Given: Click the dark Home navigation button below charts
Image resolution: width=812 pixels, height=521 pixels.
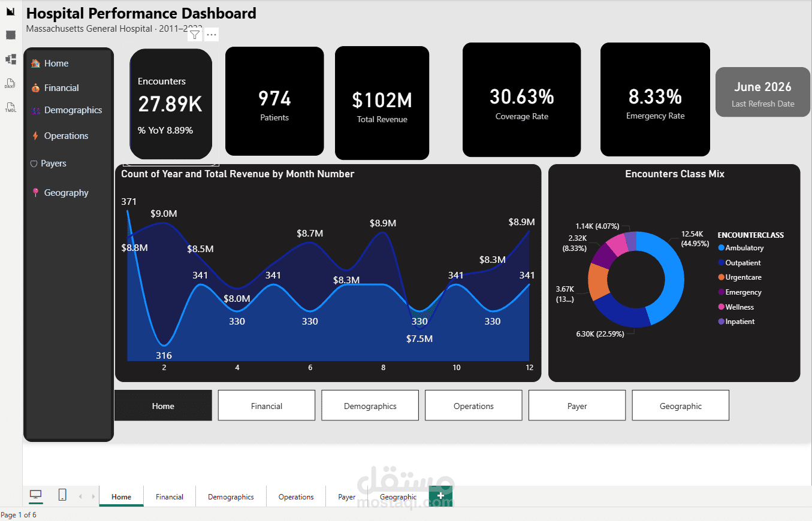Looking at the screenshot, I should [x=163, y=405].
